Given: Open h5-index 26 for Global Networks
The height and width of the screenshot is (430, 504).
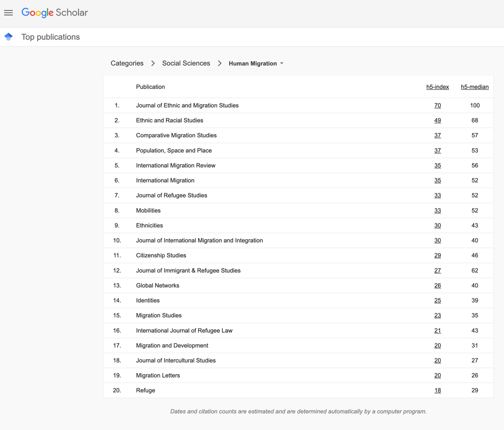Looking at the screenshot, I should click(x=437, y=286).
